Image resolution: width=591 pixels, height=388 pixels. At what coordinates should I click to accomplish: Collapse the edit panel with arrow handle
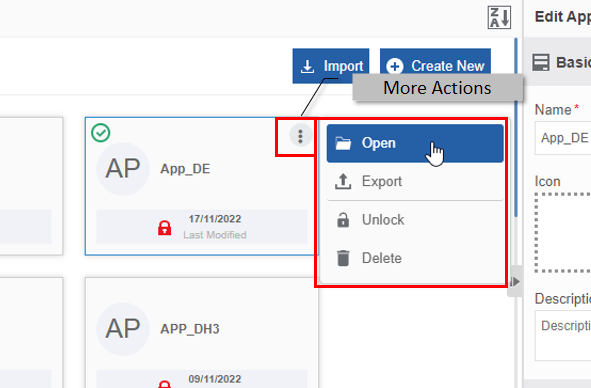[514, 281]
